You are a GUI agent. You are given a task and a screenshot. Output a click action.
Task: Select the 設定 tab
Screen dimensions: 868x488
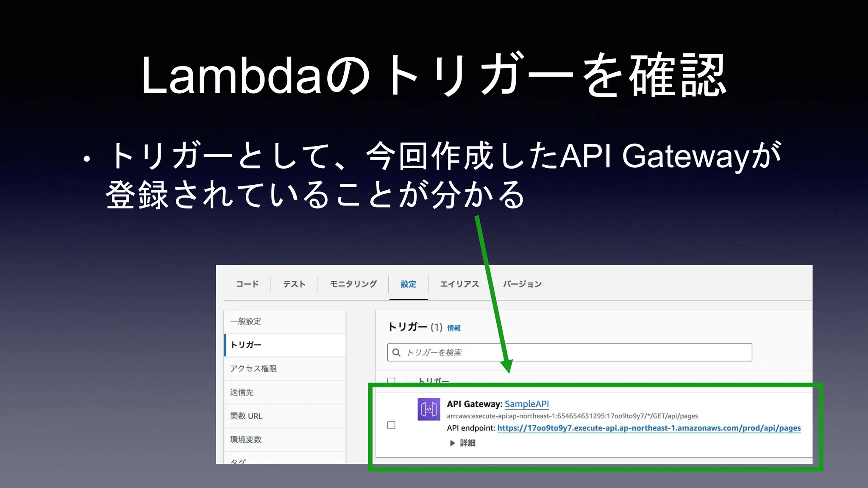pyautogui.click(x=408, y=284)
